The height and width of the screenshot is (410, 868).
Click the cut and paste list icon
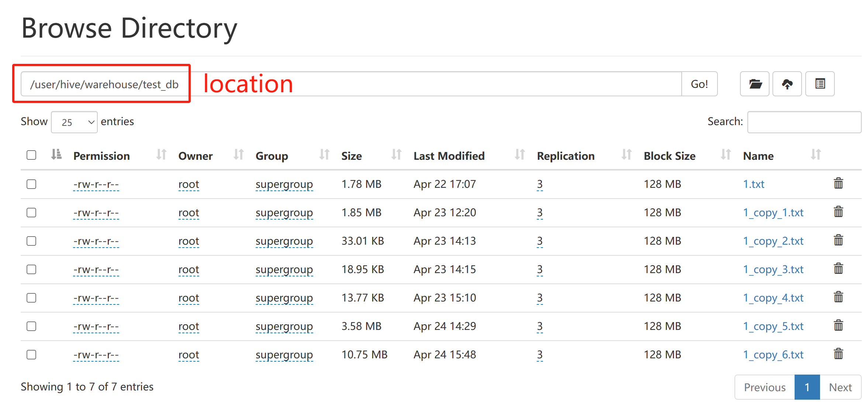[820, 84]
